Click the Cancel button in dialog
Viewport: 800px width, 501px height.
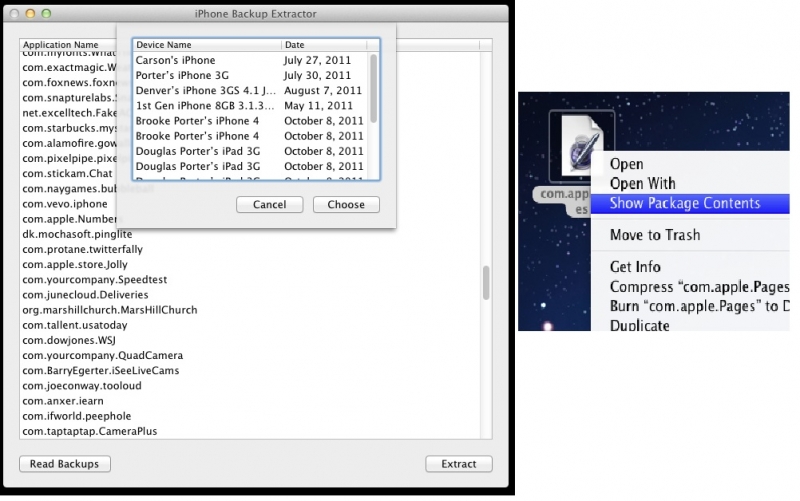tap(269, 205)
